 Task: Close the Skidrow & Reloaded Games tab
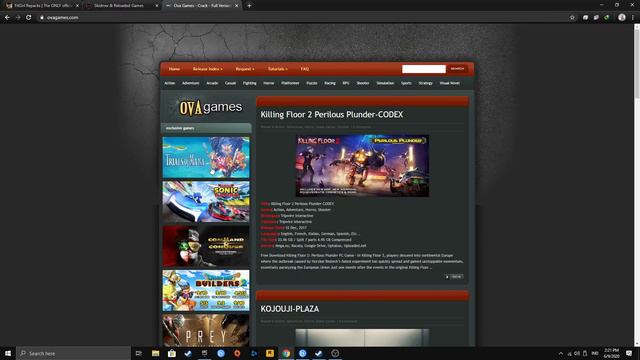(157, 6)
